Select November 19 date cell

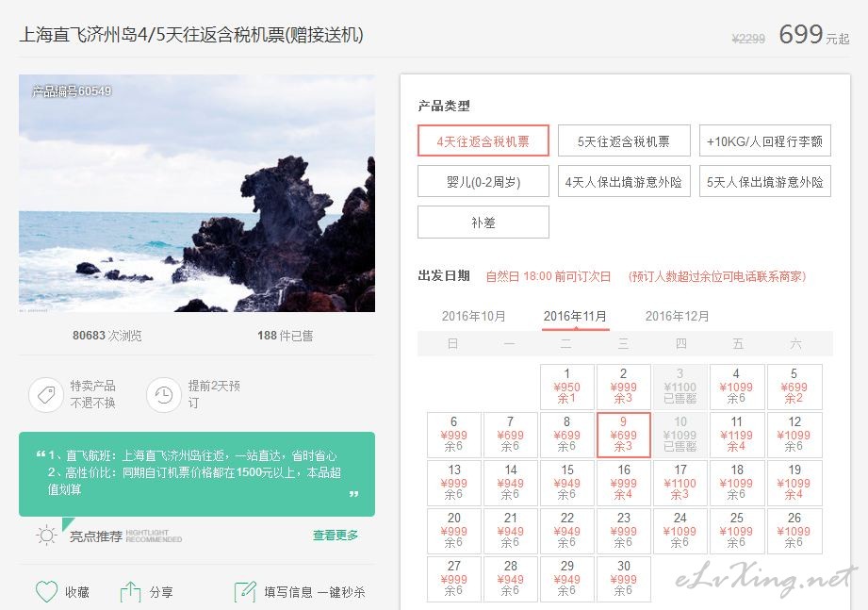[794, 483]
